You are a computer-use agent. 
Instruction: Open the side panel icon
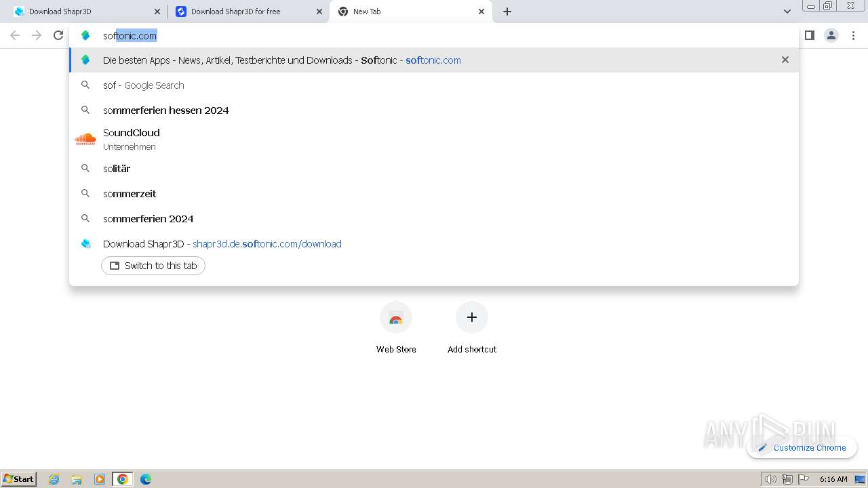point(810,35)
